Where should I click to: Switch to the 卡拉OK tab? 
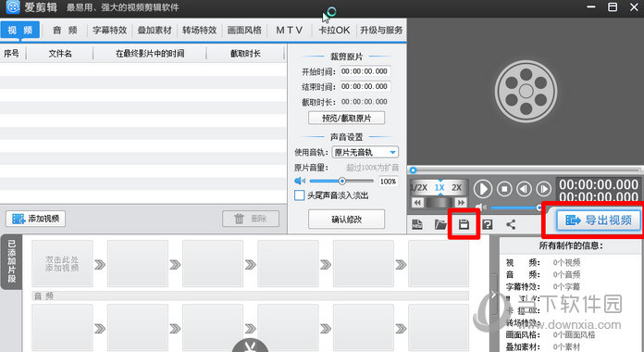pos(334,30)
